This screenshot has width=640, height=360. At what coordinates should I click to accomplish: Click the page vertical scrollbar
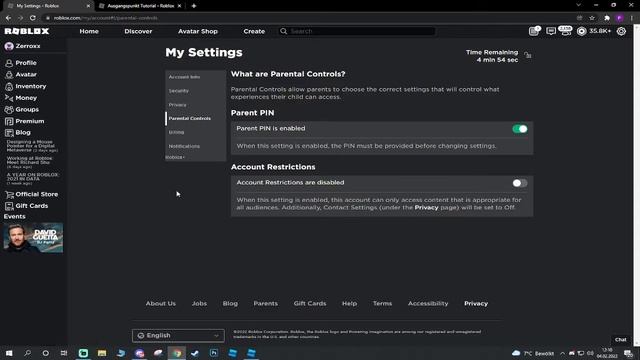point(636,184)
